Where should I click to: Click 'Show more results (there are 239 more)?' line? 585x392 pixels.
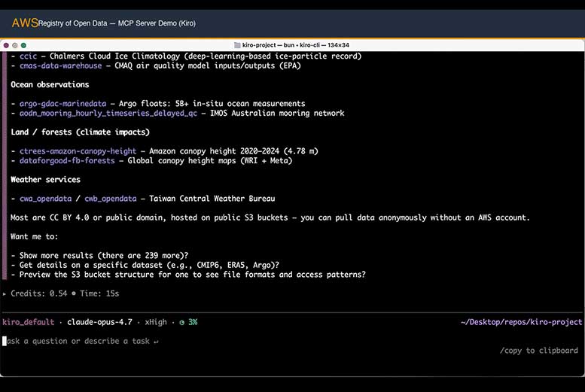[104, 256]
